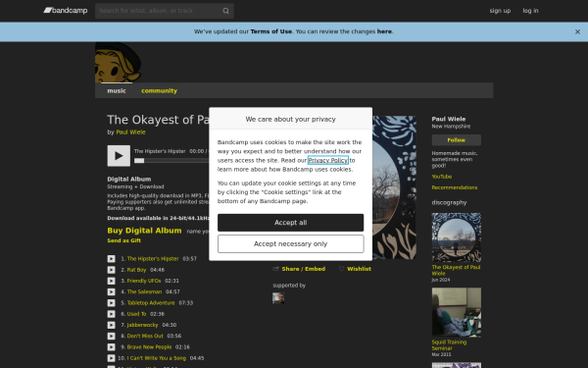Open the log in link

pyautogui.click(x=530, y=11)
